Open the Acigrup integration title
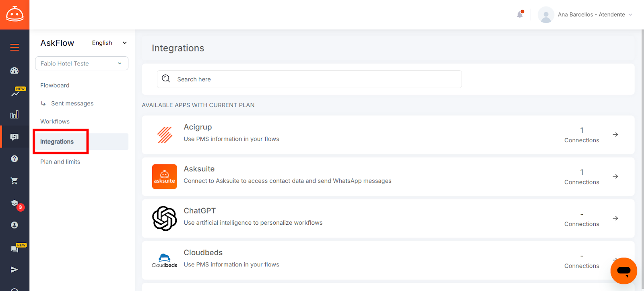 198,127
